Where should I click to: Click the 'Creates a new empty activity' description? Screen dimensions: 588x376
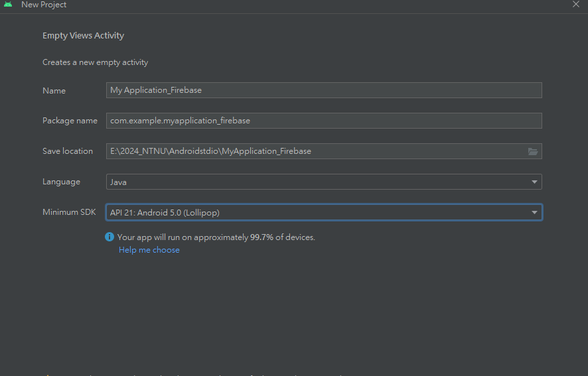[x=95, y=62]
